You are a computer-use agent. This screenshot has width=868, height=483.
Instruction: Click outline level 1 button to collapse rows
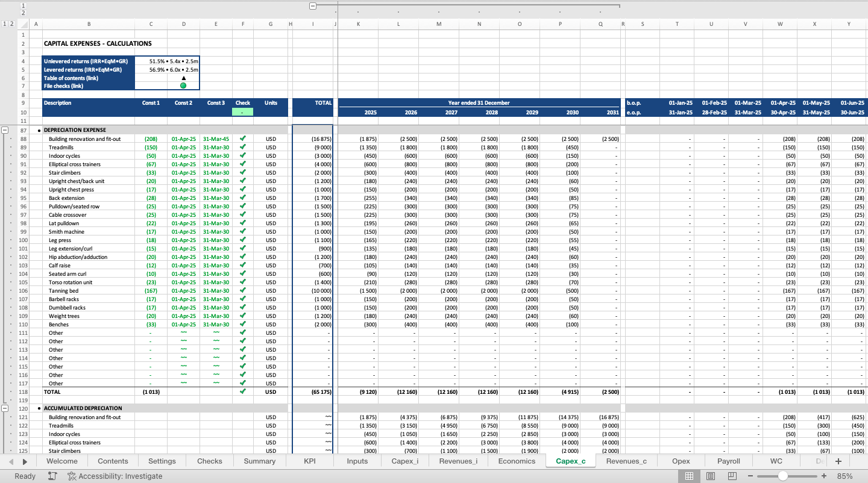[4, 24]
